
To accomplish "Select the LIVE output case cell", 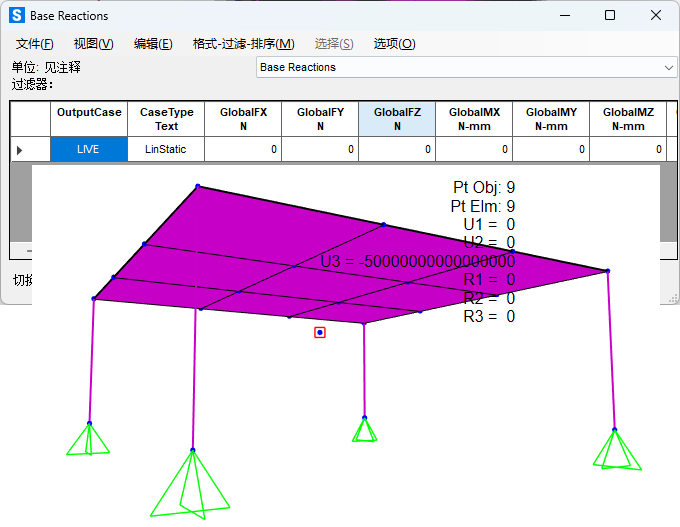I will tap(89, 149).
